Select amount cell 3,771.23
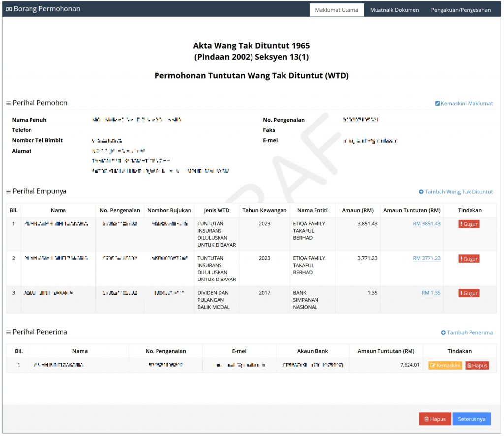The image size is (504, 436). point(357,269)
